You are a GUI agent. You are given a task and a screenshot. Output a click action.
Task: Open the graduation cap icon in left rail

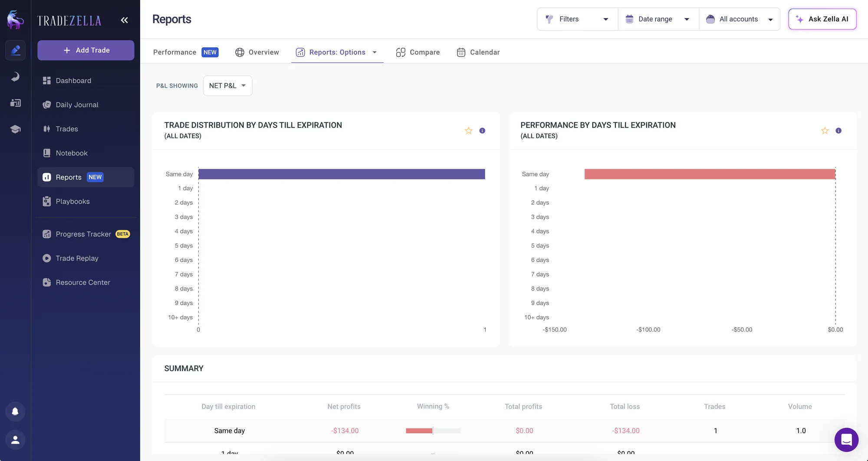click(15, 129)
